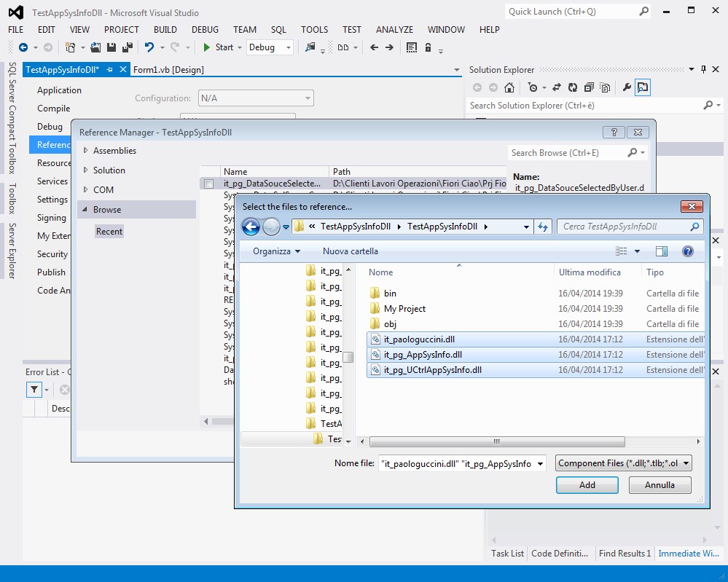Open the Nome file combo box dropdown arrow
This screenshot has width=728, height=582.
point(541,463)
